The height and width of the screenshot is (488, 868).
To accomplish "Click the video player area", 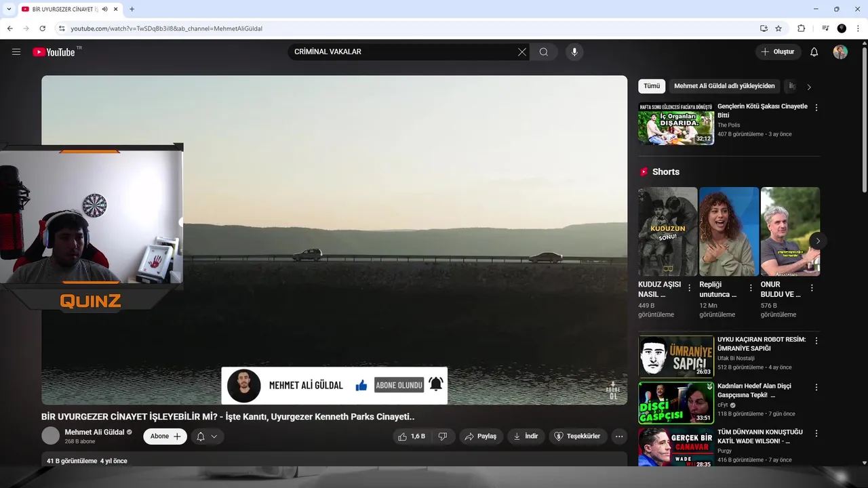I will [x=334, y=240].
